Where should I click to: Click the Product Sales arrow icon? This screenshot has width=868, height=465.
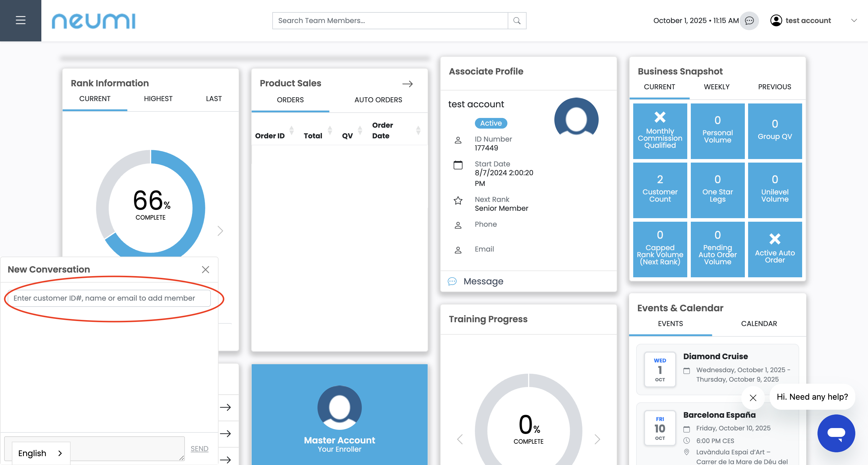coord(407,84)
